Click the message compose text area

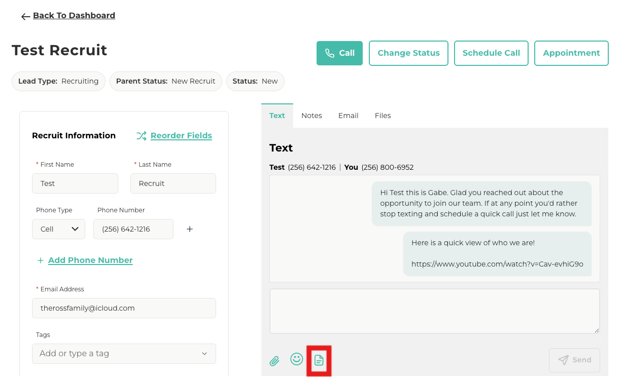[x=435, y=311]
